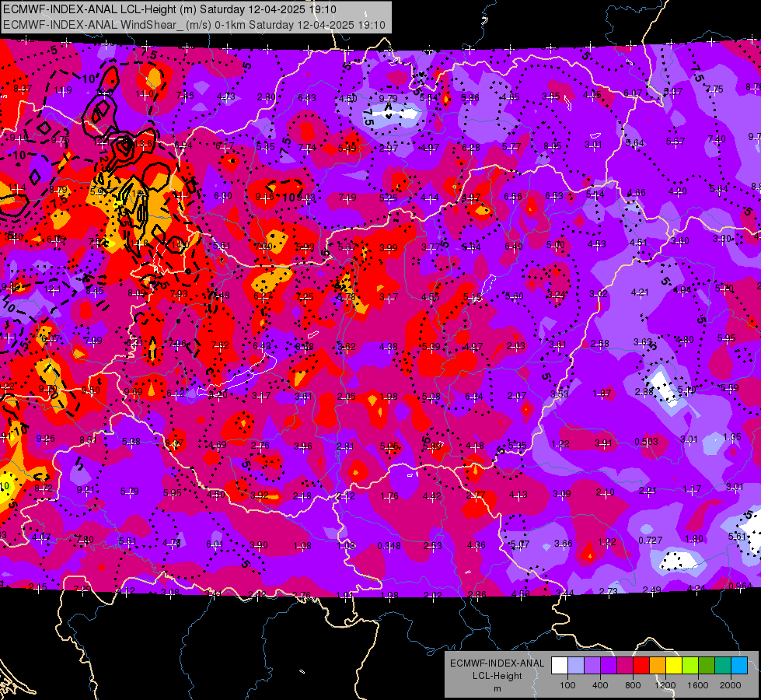Select the grid value '1.35'
Image resolution: width=761 pixels, height=700 pixels.
pos(732,436)
